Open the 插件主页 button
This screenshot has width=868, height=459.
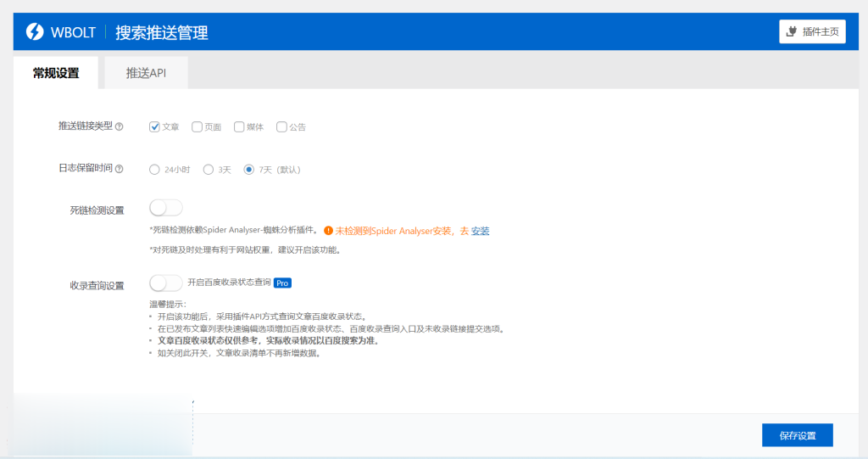coord(812,31)
